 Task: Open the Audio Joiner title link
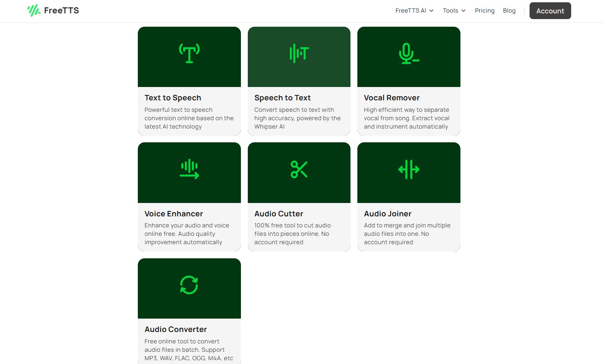(x=388, y=214)
